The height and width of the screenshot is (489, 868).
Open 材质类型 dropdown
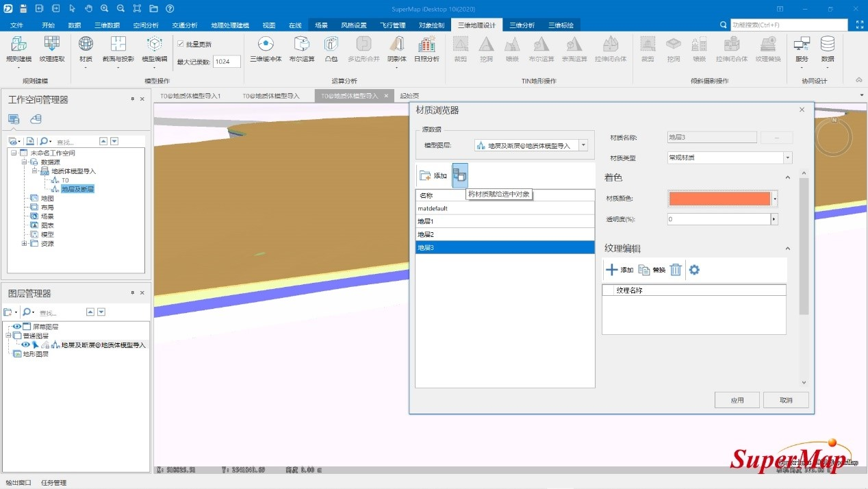(x=788, y=158)
